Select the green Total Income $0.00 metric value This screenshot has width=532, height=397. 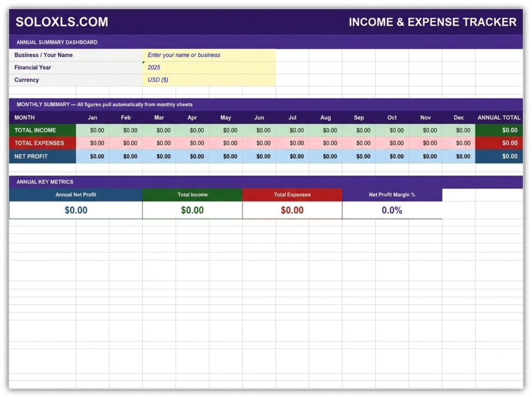tap(192, 210)
